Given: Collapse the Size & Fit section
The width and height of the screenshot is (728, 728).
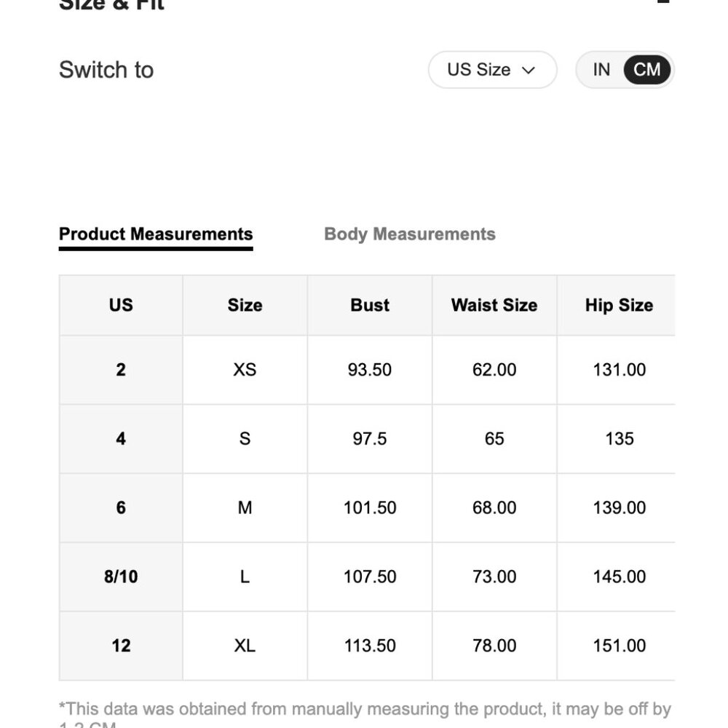Looking at the screenshot, I should pos(663,2).
